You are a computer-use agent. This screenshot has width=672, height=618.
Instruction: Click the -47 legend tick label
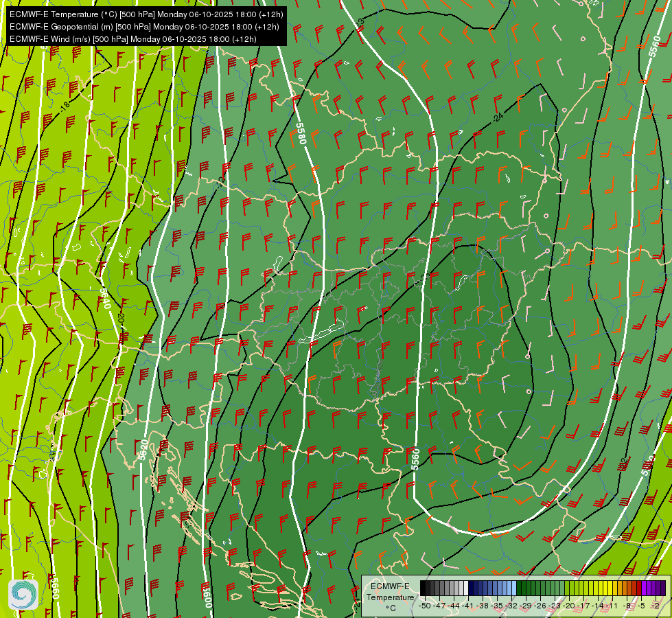coord(439,606)
